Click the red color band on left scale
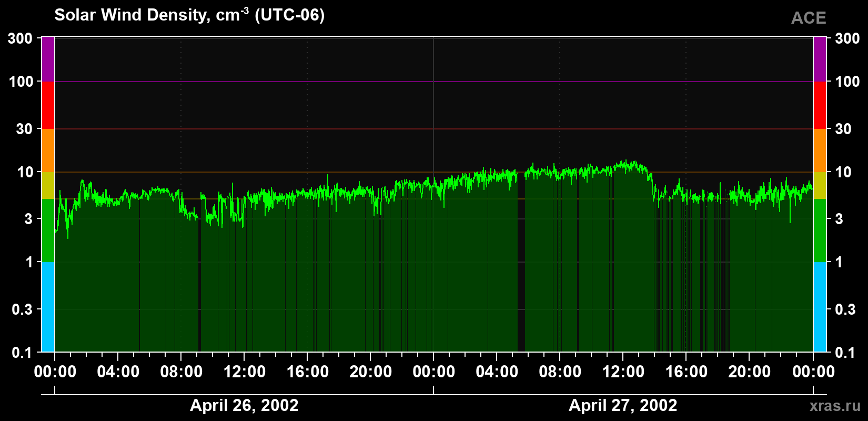 pyautogui.click(x=48, y=105)
